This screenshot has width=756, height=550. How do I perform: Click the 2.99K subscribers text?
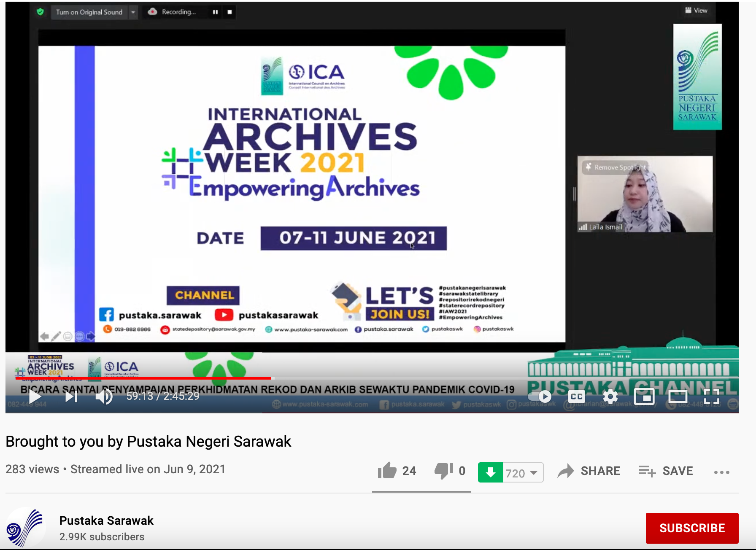102,537
